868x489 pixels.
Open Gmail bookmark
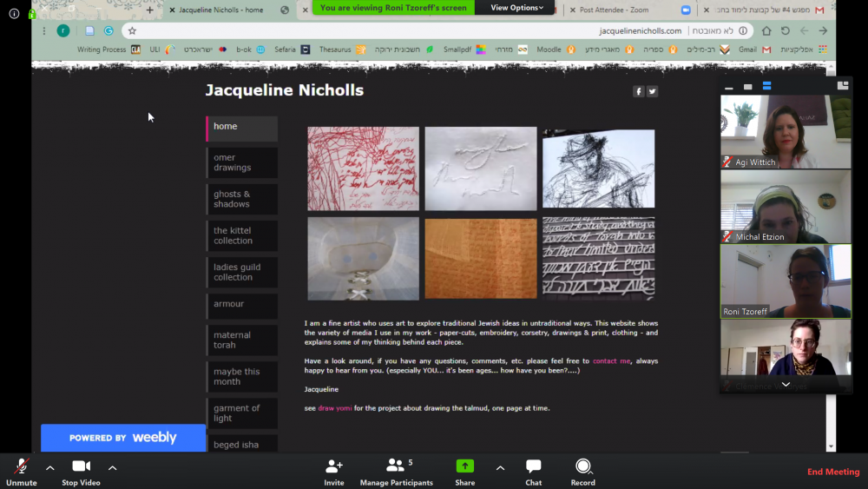pos(754,50)
